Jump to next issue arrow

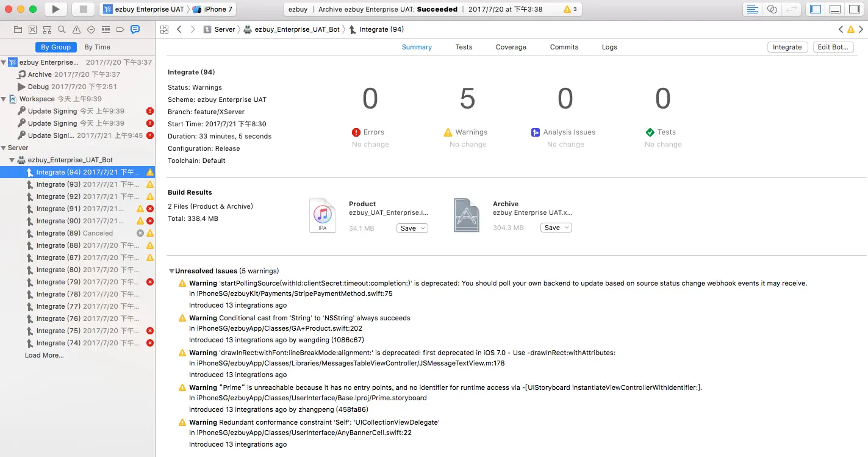tap(861, 29)
